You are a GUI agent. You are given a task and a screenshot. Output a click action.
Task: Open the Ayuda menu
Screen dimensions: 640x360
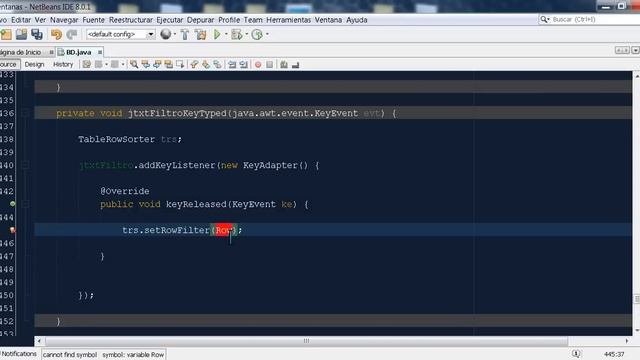[x=357, y=20]
